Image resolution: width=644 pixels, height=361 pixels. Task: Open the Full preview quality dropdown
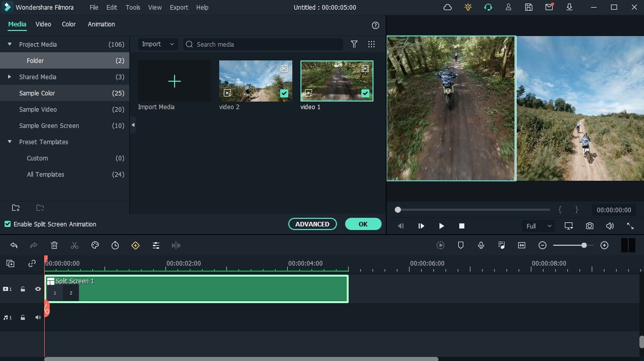coord(538,226)
